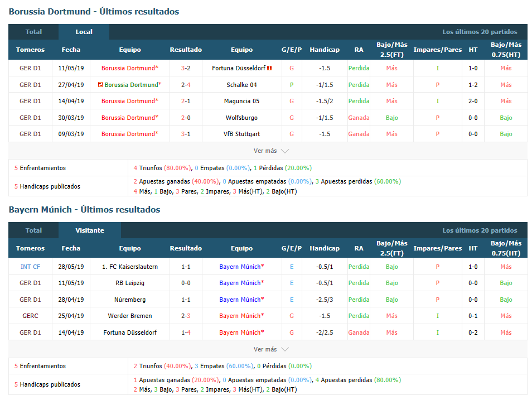Select Local tab in Dortmund section
Image resolution: width=532 pixels, height=400 pixels.
coord(84,32)
